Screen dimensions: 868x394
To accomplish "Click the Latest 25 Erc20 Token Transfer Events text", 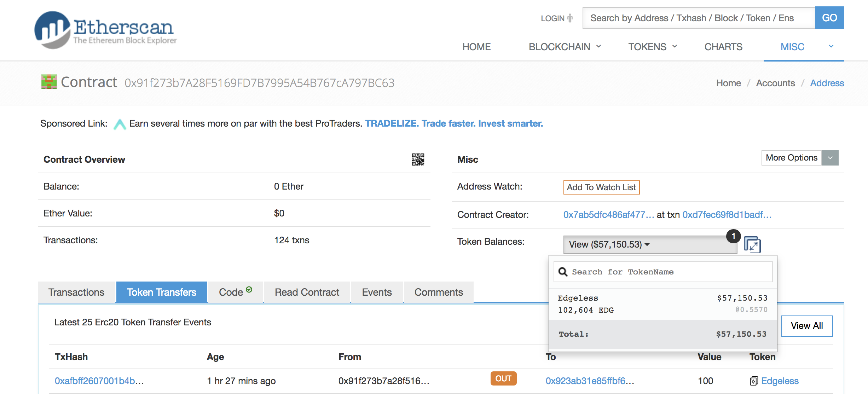I will [x=133, y=322].
